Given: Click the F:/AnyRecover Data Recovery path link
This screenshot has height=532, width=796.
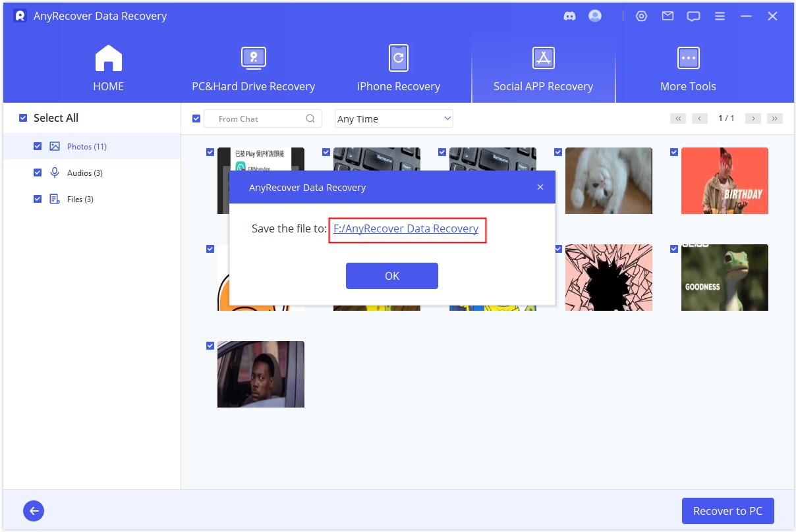Looking at the screenshot, I should (x=406, y=228).
